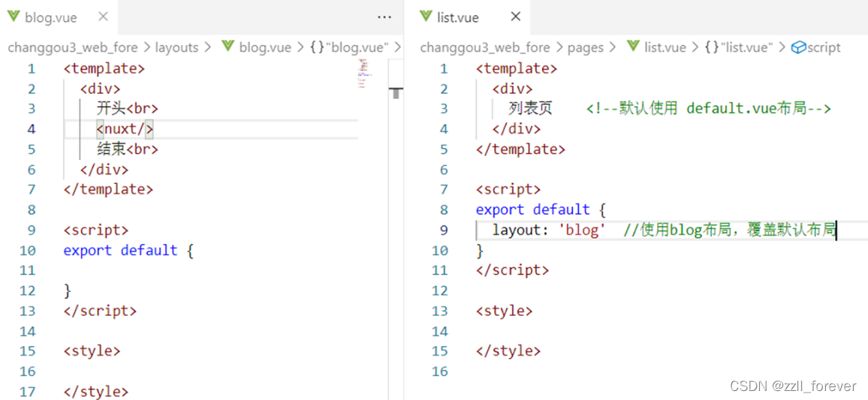868x400 pixels.
Task: Click line number 9 in the list.vue gutter
Action: pos(444,230)
